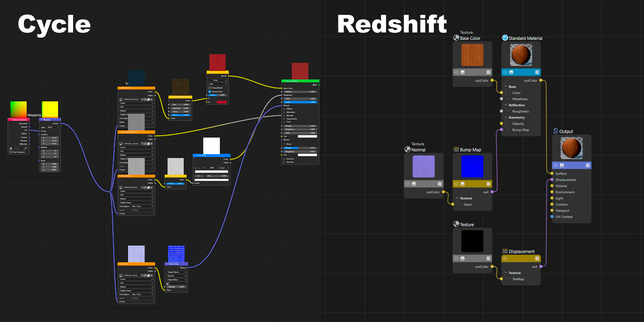The height and width of the screenshot is (322, 644).
Task: Click the solo icon on Standard Material node
Action: tap(505, 72)
